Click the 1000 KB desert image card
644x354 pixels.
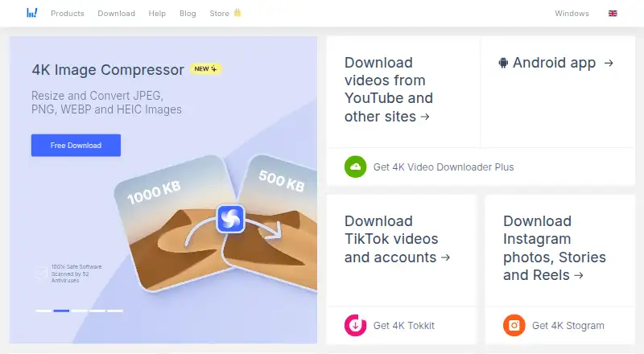point(176,224)
